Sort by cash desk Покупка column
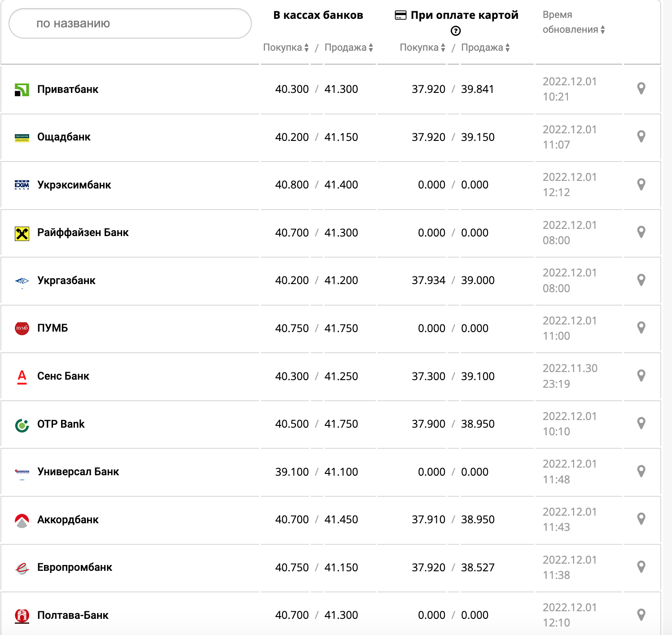672x635 pixels. pos(286,48)
